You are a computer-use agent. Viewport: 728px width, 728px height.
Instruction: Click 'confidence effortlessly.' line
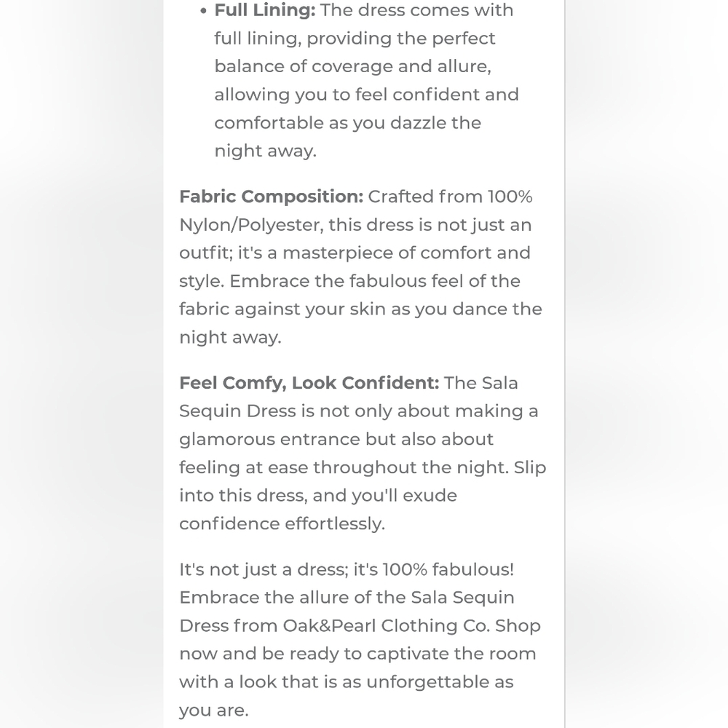click(x=282, y=523)
